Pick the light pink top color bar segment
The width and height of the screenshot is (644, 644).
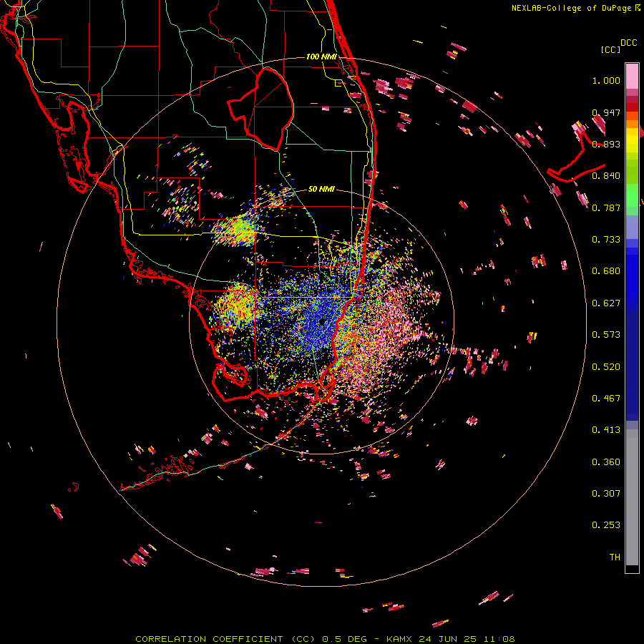click(x=632, y=77)
